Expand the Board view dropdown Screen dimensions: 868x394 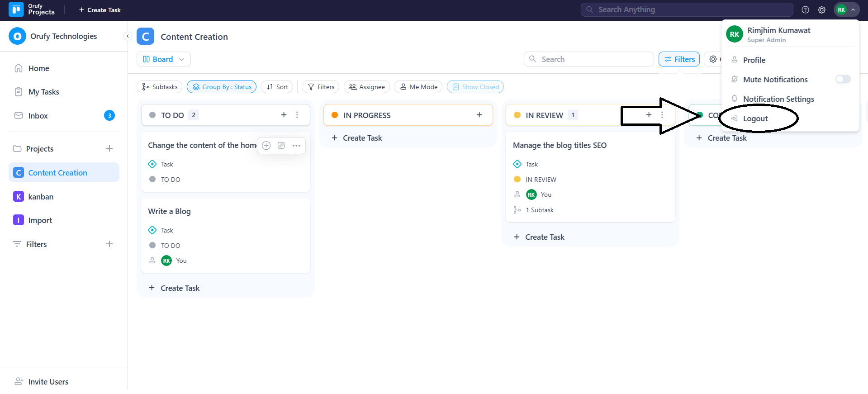coord(163,59)
